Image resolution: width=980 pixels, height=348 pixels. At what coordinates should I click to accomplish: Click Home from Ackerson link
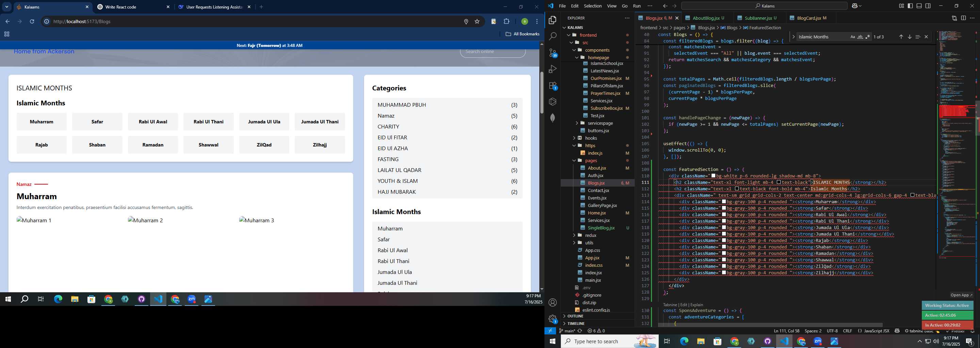click(44, 51)
